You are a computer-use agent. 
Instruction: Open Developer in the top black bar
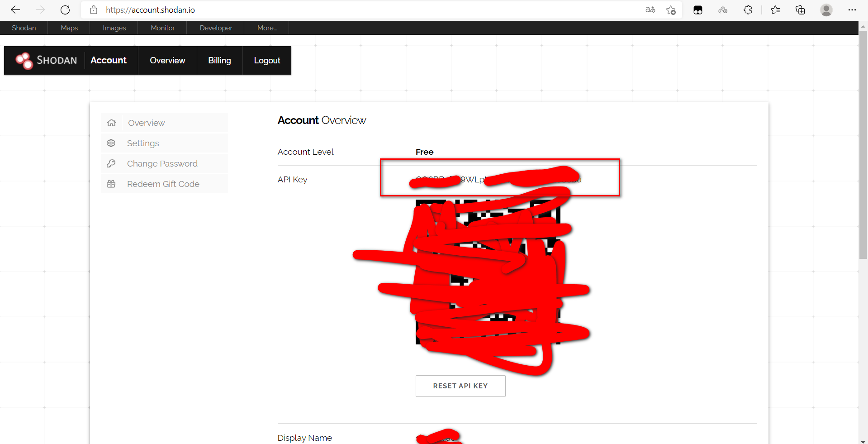(216, 28)
